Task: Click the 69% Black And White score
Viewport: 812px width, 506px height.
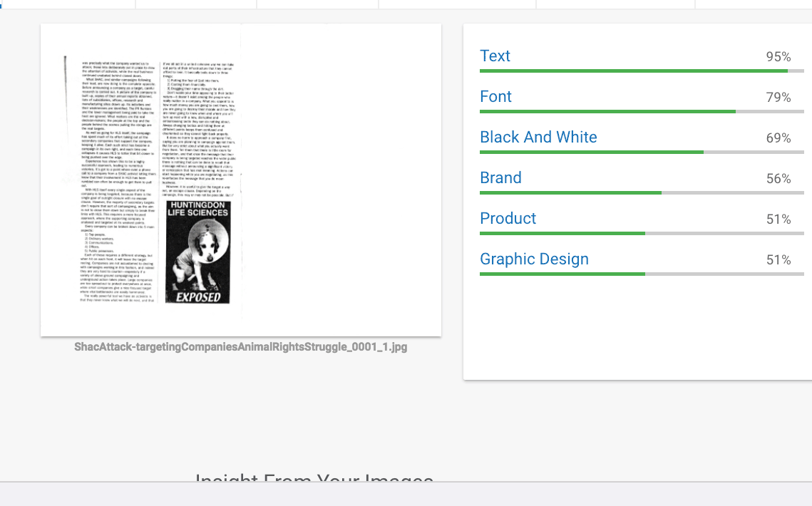Action: coord(778,138)
